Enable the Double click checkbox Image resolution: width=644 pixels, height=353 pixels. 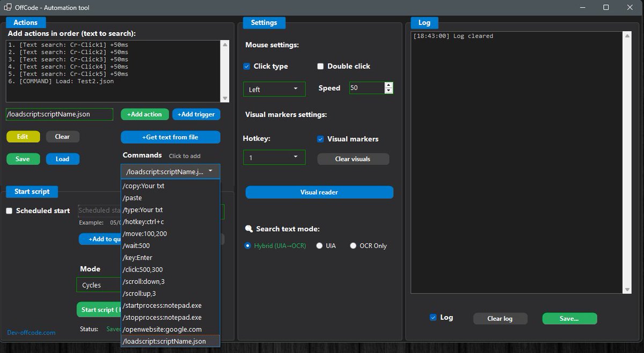click(320, 66)
